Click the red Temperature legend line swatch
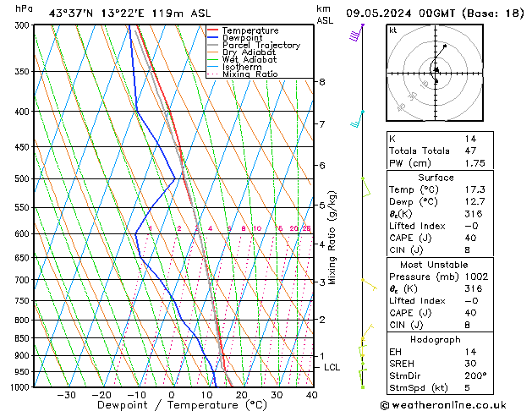 [x=212, y=30]
